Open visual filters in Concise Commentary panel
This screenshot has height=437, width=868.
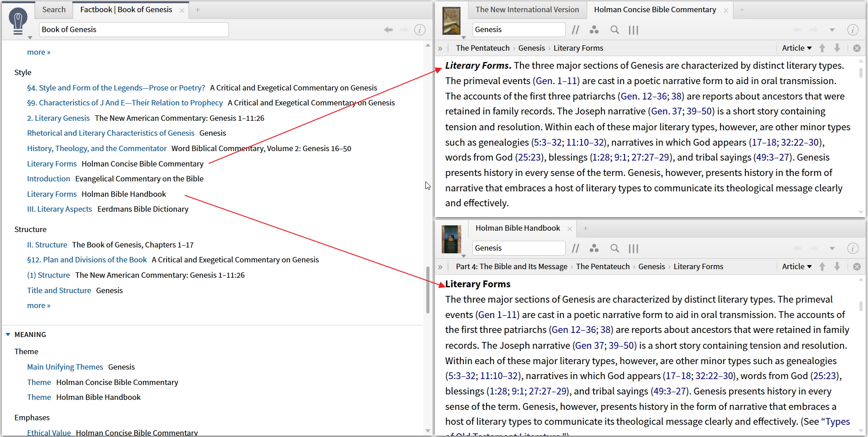pos(594,30)
